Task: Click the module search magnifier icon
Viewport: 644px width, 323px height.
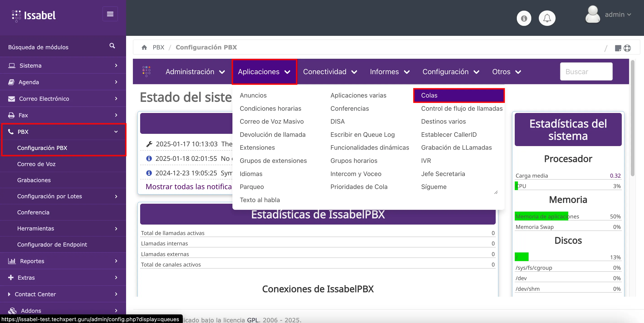Action: coord(112,46)
